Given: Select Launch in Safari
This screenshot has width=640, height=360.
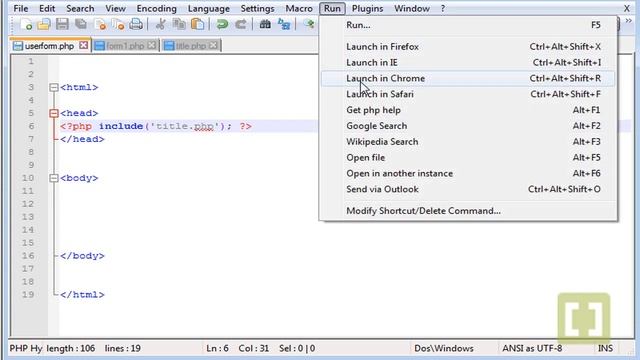Looking at the screenshot, I should click(x=468, y=94).
